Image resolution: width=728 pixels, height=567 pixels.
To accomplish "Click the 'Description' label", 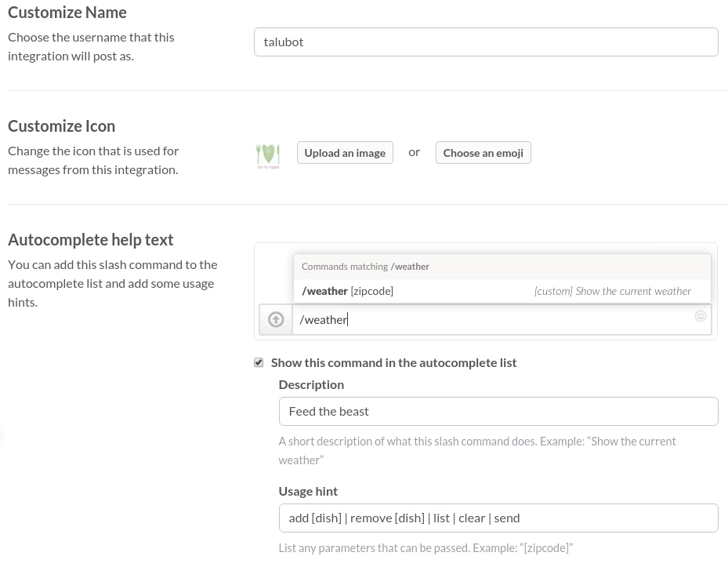I will tap(311, 385).
